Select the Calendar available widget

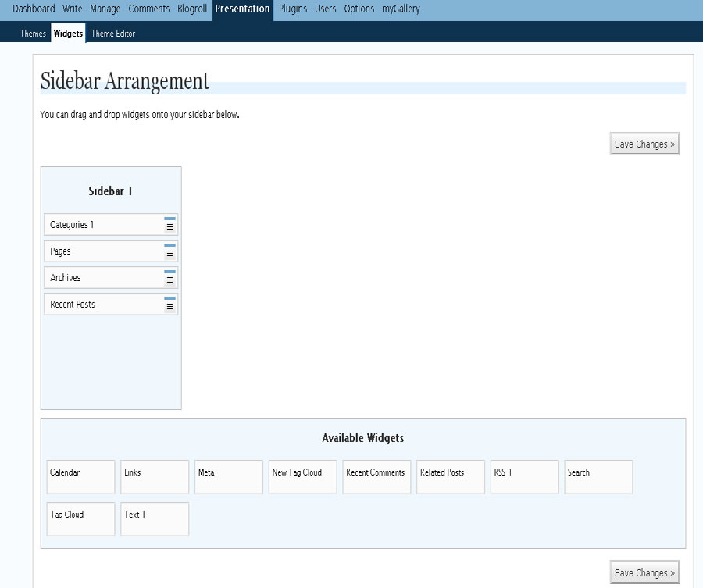click(80, 477)
